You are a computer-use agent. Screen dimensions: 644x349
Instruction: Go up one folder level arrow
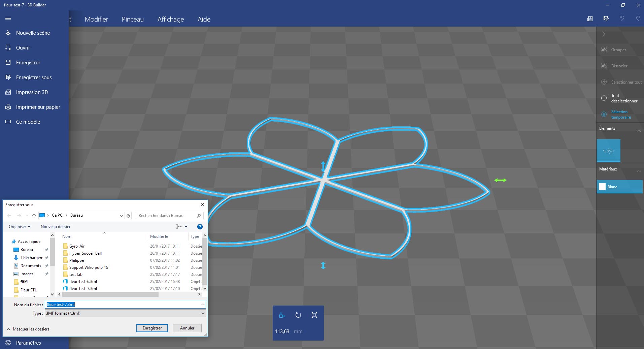[34, 216]
